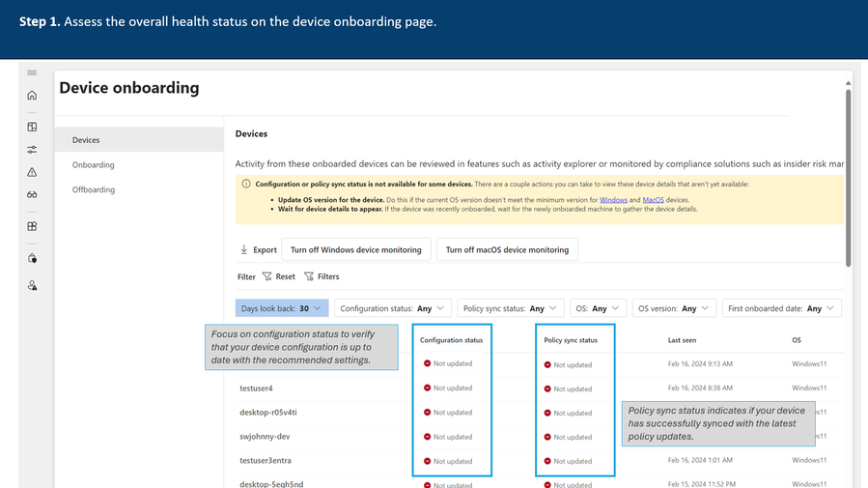Open the OS version filter dropdown
868x488 pixels.
[x=674, y=308]
